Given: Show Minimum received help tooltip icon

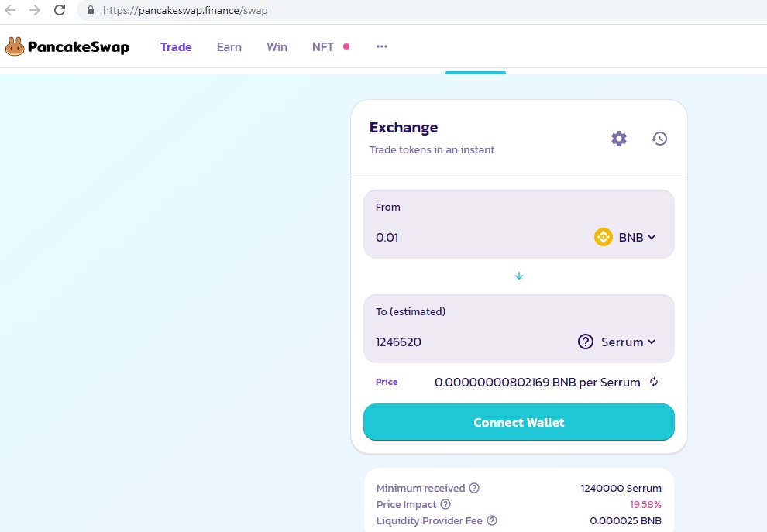Looking at the screenshot, I should (x=474, y=488).
